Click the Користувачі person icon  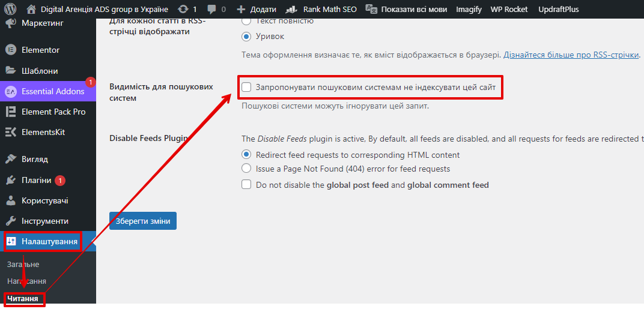point(11,200)
